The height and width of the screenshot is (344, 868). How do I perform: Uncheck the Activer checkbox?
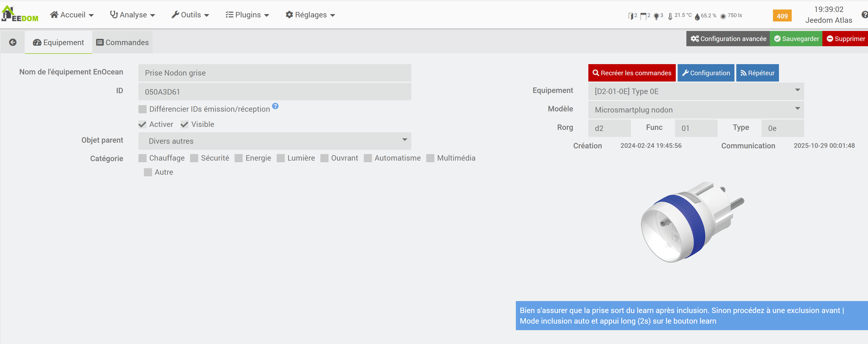(x=143, y=124)
